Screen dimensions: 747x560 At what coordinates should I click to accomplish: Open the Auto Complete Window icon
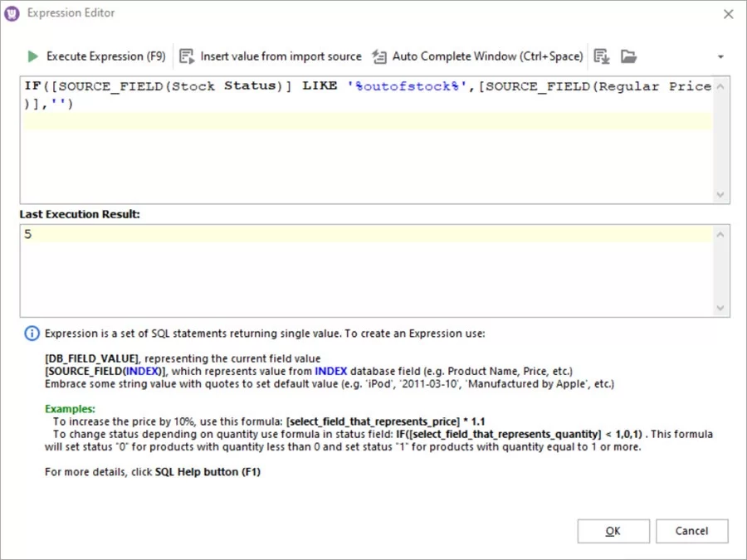[378, 56]
